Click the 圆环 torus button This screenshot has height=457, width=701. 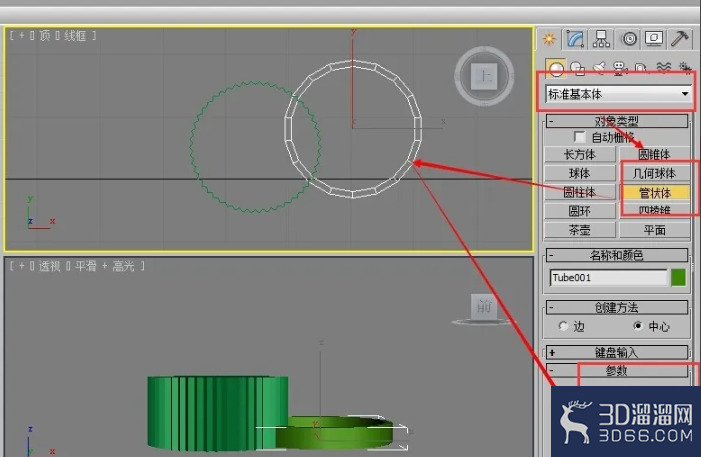tap(580, 211)
